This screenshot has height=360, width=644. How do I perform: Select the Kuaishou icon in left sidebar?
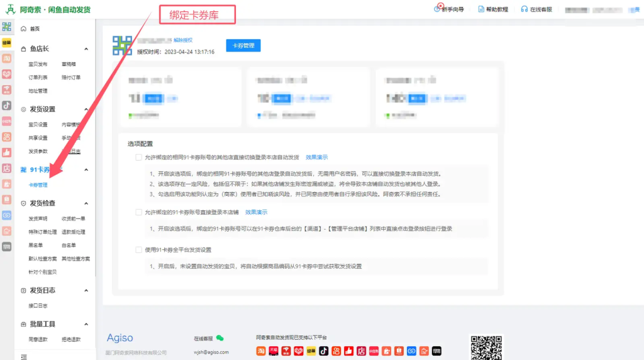(x=6, y=137)
